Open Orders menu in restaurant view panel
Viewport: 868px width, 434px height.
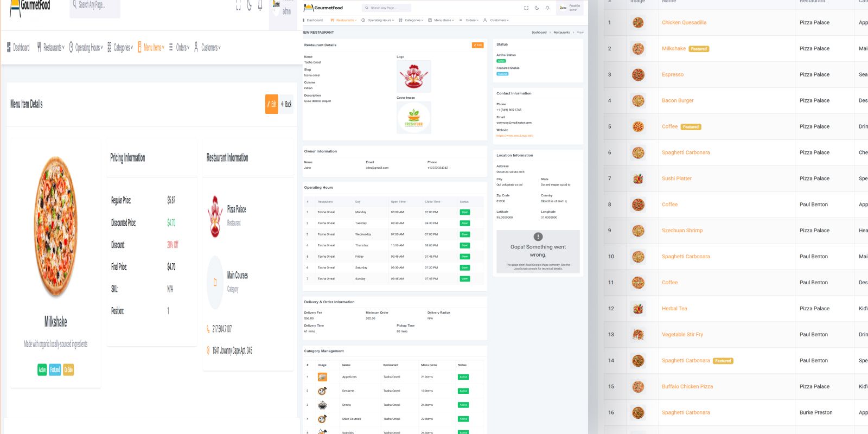click(469, 20)
